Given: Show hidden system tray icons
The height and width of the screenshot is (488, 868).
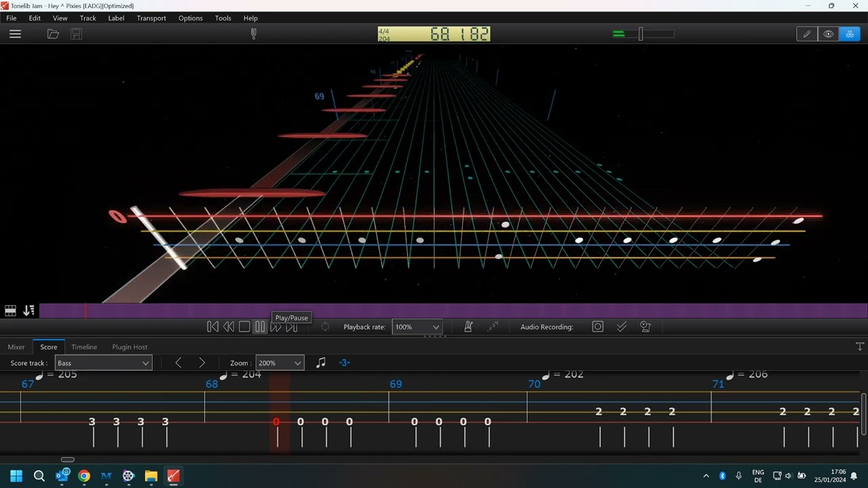Looking at the screenshot, I should tap(706, 476).
